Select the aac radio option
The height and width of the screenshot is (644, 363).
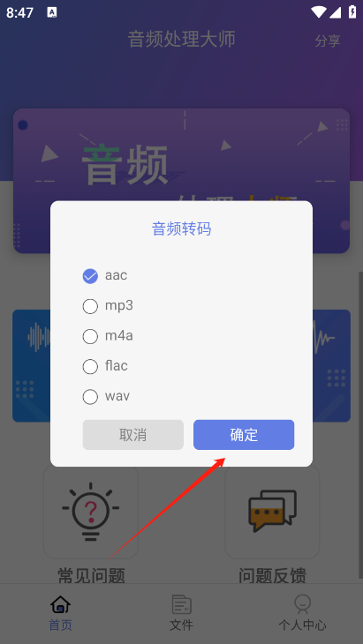coord(90,276)
